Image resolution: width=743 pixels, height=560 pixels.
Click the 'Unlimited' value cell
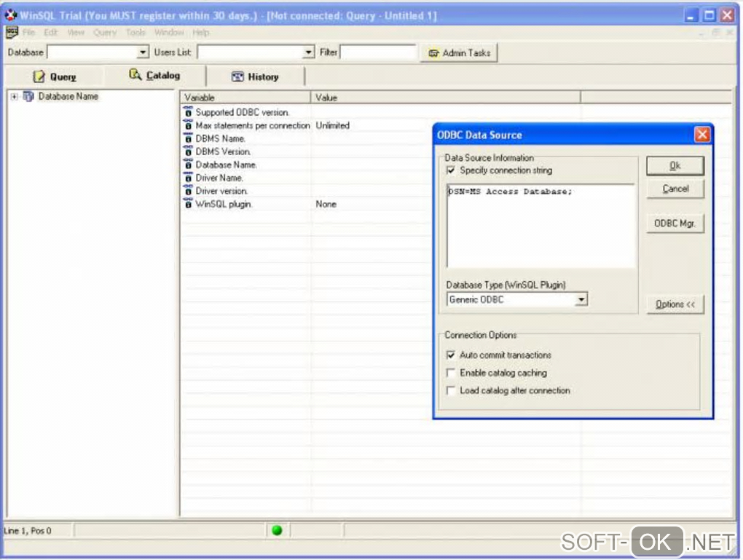[333, 125]
